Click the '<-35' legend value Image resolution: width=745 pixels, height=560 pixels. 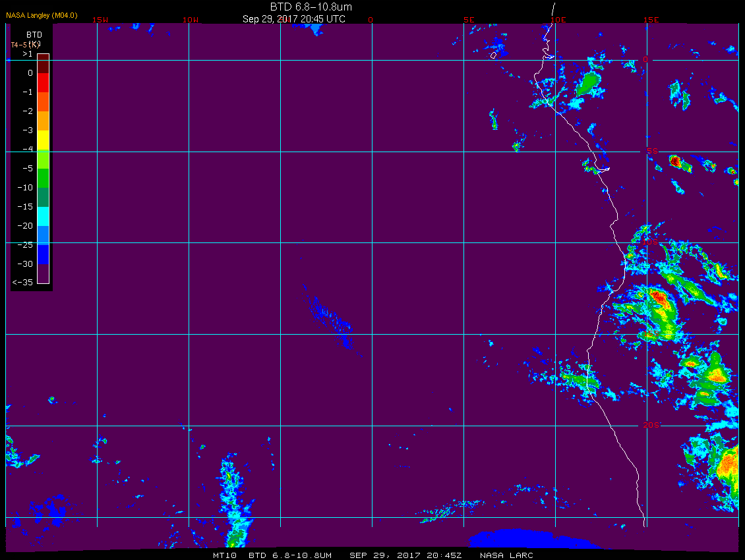[x=22, y=283]
